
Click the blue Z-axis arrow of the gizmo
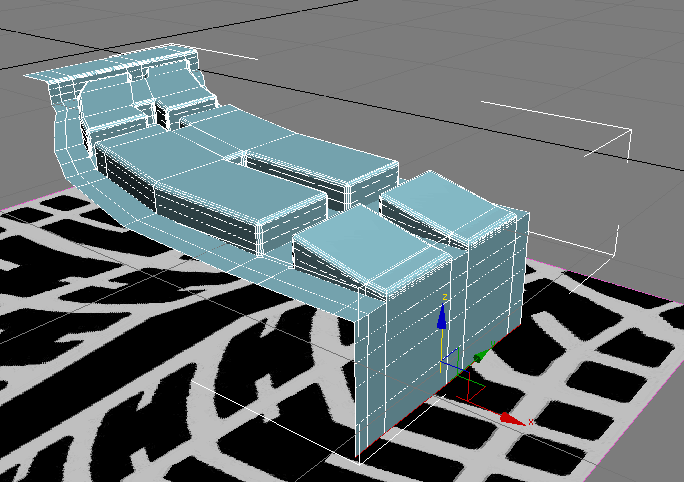click(443, 316)
